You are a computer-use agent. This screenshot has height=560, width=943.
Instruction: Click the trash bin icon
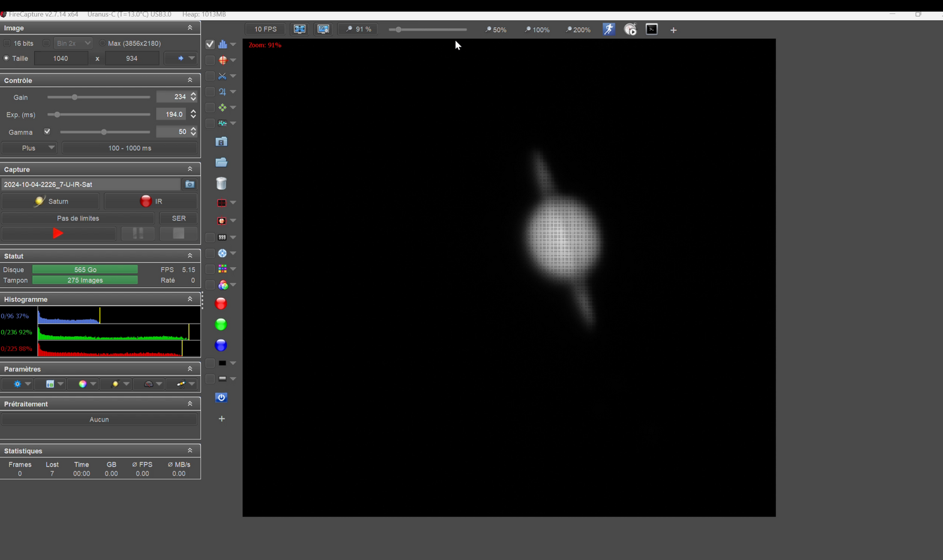click(221, 184)
